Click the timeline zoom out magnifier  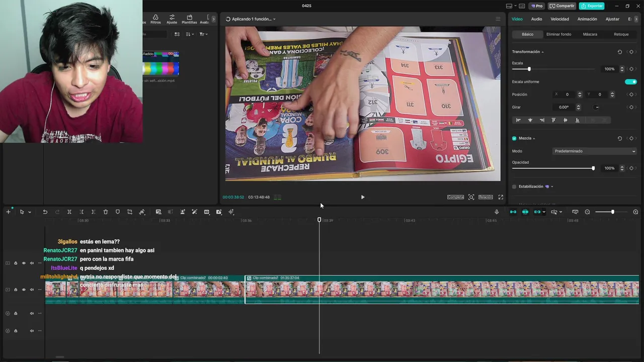point(587,212)
